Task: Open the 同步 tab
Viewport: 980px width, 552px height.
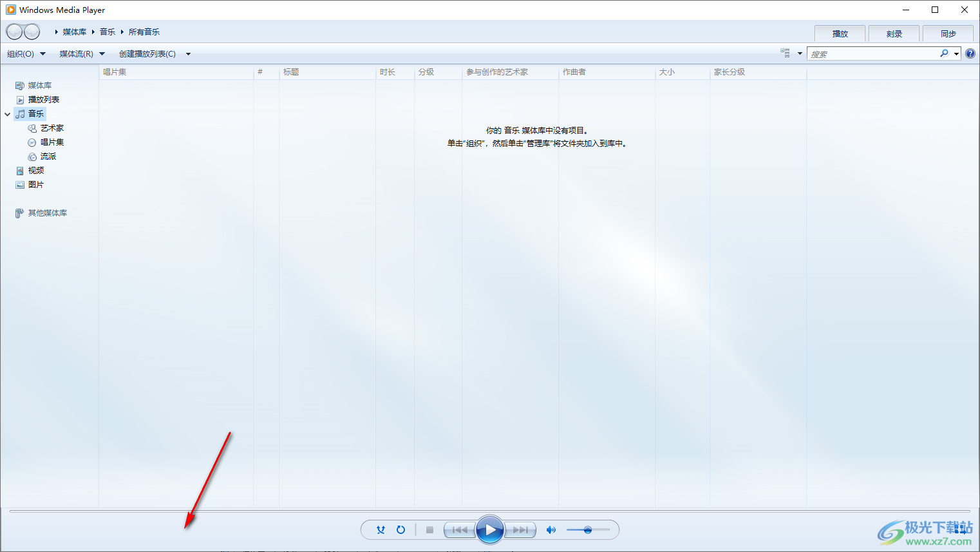Action: [948, 33]
